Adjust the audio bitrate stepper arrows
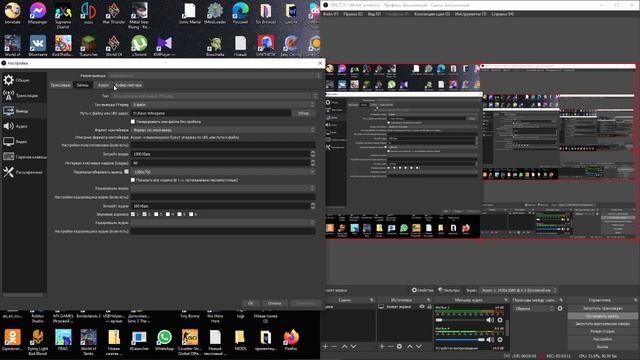This screenshot has height=360, width=640. [x=313, y=206]
